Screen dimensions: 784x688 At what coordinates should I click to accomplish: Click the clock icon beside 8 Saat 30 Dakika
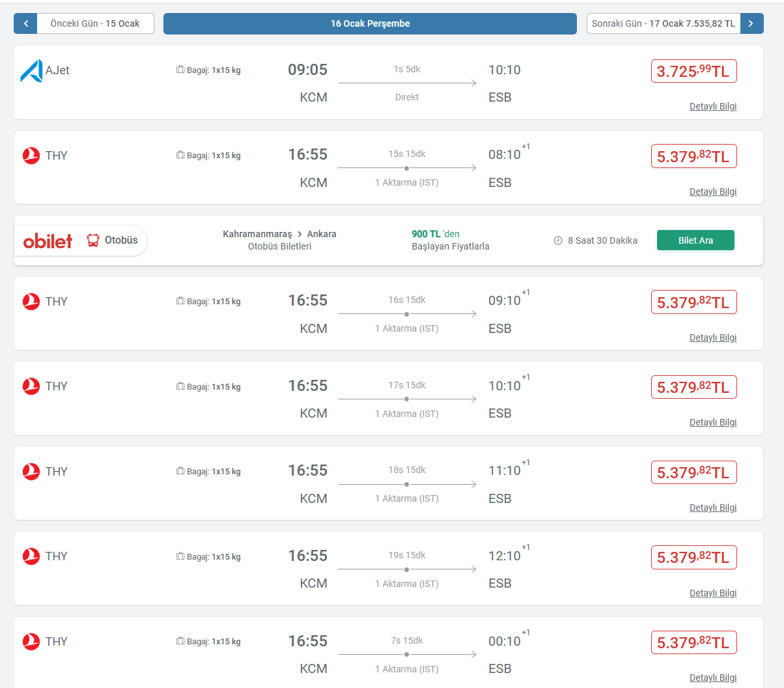click(x=558, y=240)
